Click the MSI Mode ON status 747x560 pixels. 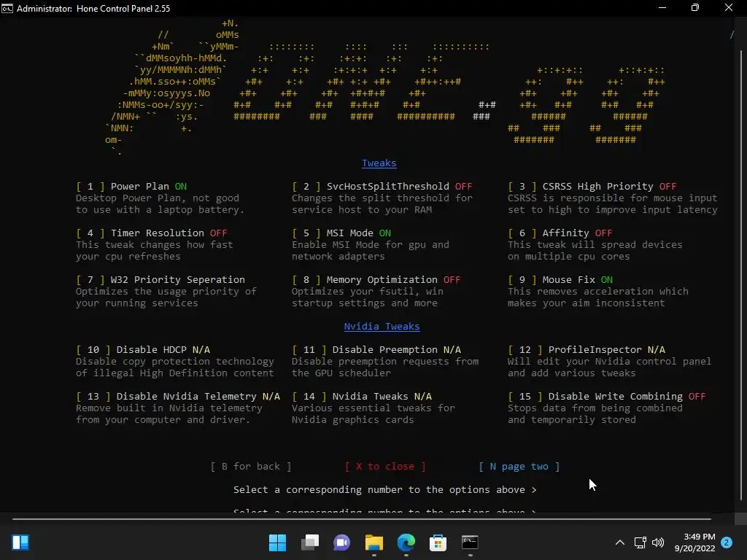pos(385,233)
